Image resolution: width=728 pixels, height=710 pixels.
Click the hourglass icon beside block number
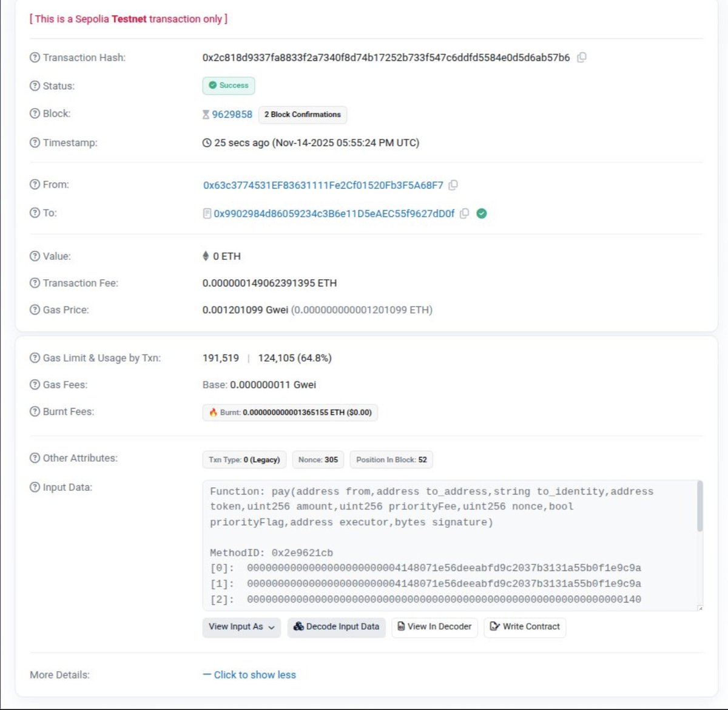(206, 114)
